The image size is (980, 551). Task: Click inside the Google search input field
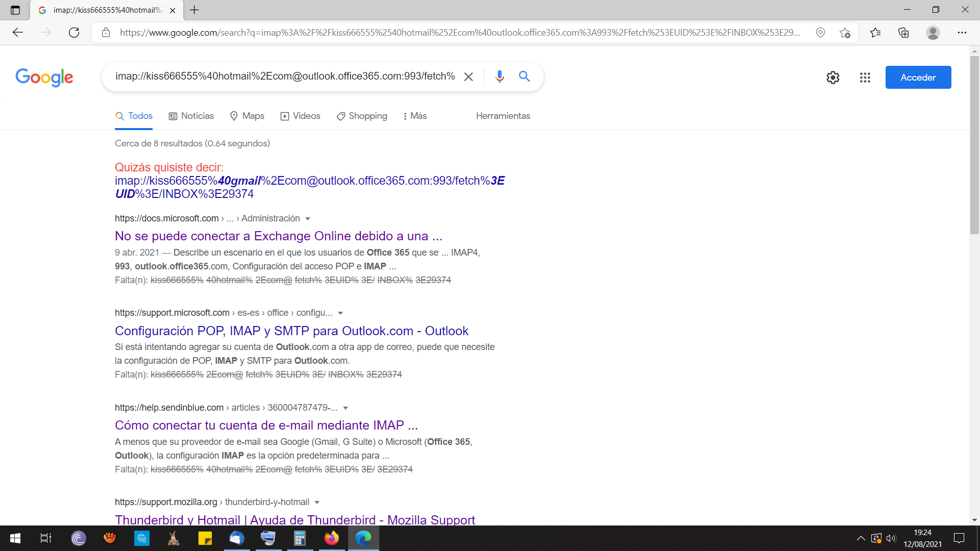click(x=285, y=77)
